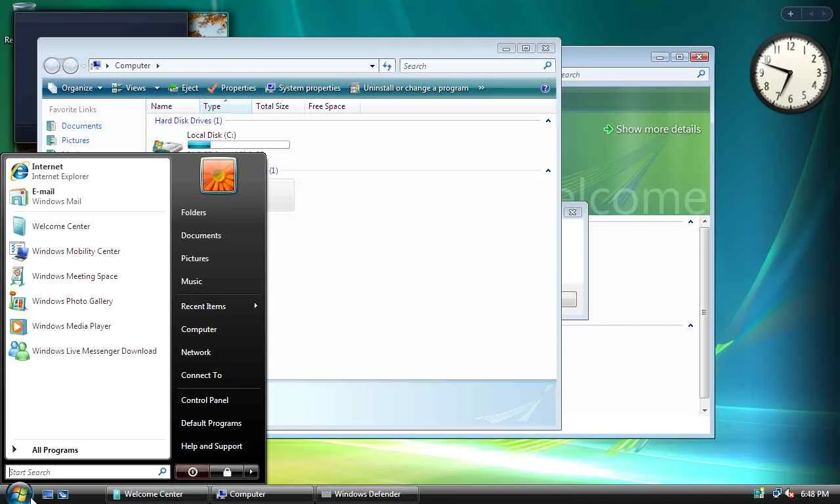
Task: Show hidden toolbar commands with the chevron
Action: (x=481, y=88)
